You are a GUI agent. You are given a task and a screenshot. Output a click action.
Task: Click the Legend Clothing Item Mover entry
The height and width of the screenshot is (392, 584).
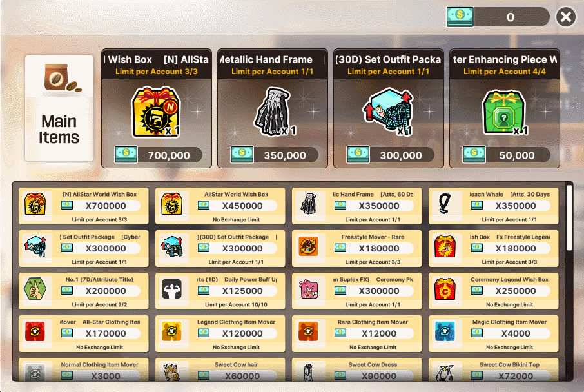point(220,333)
